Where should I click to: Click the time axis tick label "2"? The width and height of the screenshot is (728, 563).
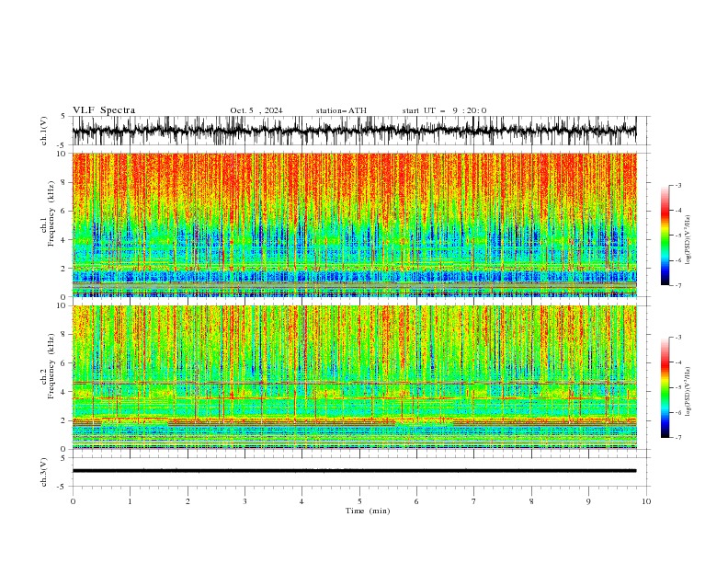click(188, 501)
